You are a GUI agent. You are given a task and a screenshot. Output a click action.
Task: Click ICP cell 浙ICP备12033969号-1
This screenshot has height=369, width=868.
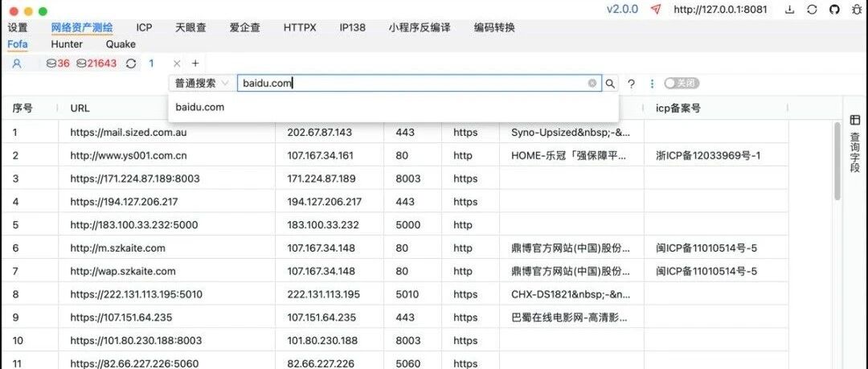point(708,156)
